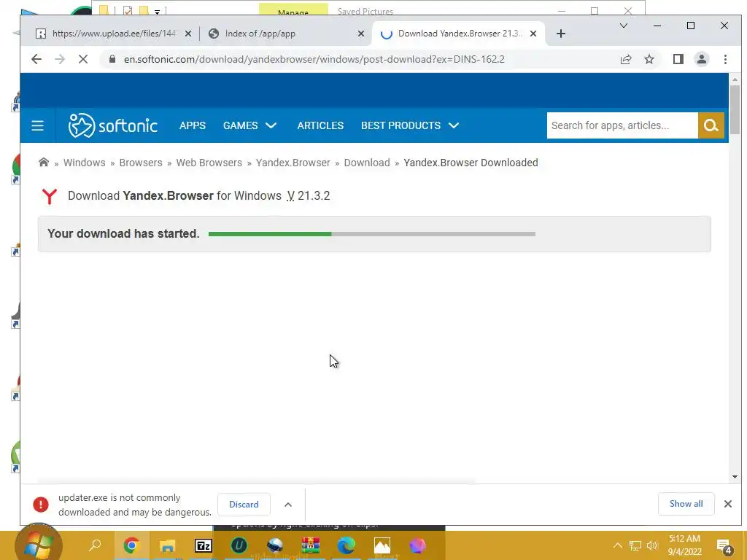
Task: Go back to the previous page
Action: (x=36, y=59)
